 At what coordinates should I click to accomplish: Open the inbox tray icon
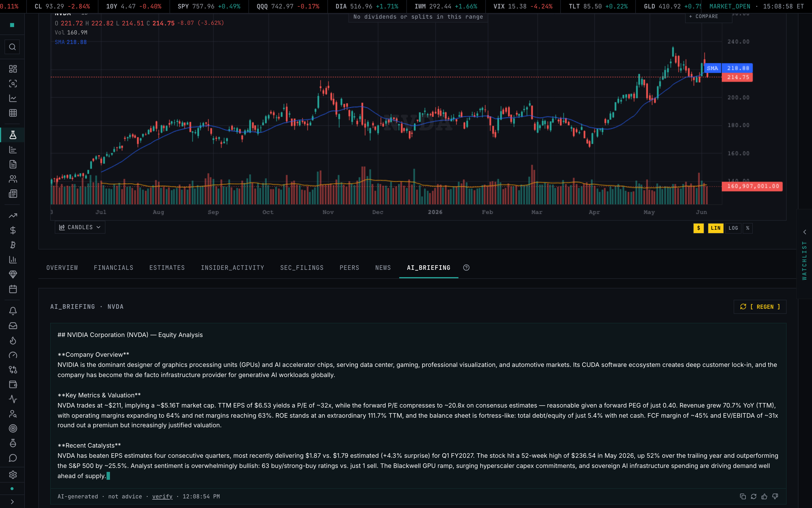pos(13,326)
